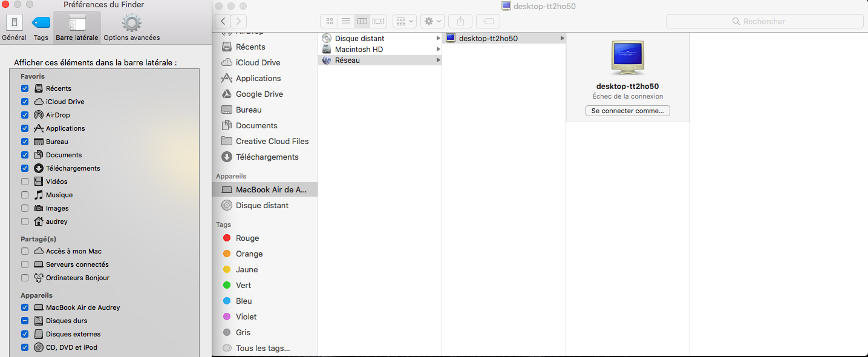Uncheck the Téléchargements checkbox
868x357 pixels.
coord(25,168)
